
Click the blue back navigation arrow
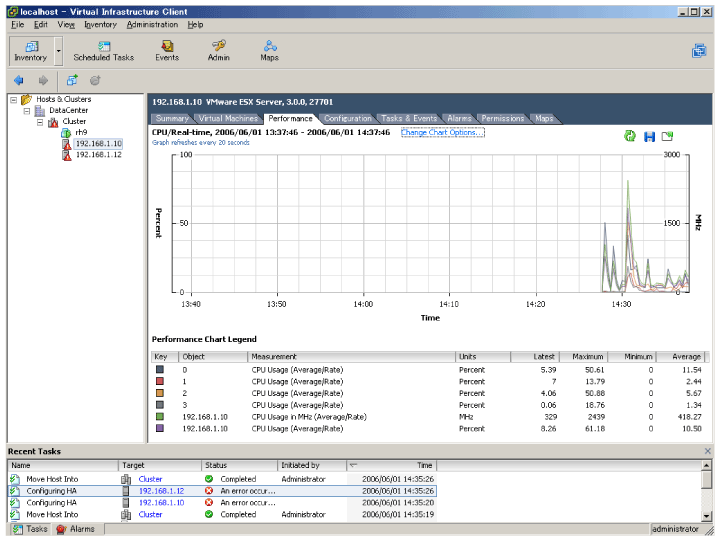[19, 80]
